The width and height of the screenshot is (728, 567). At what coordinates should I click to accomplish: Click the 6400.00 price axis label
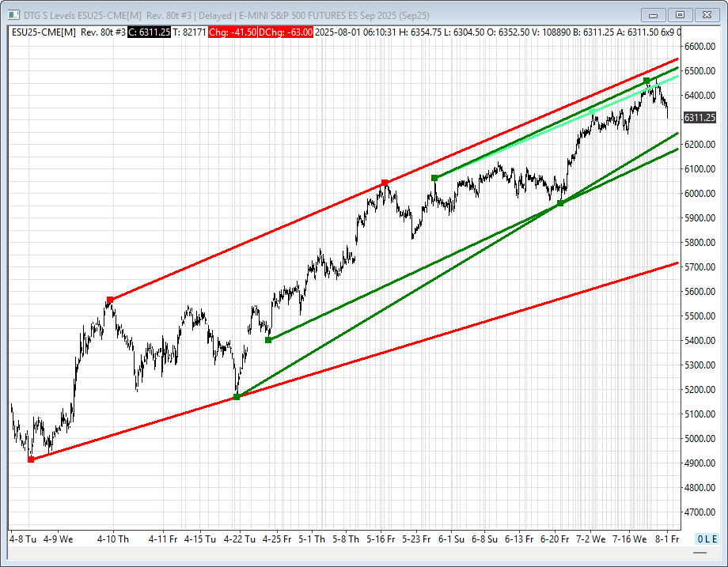700,96
